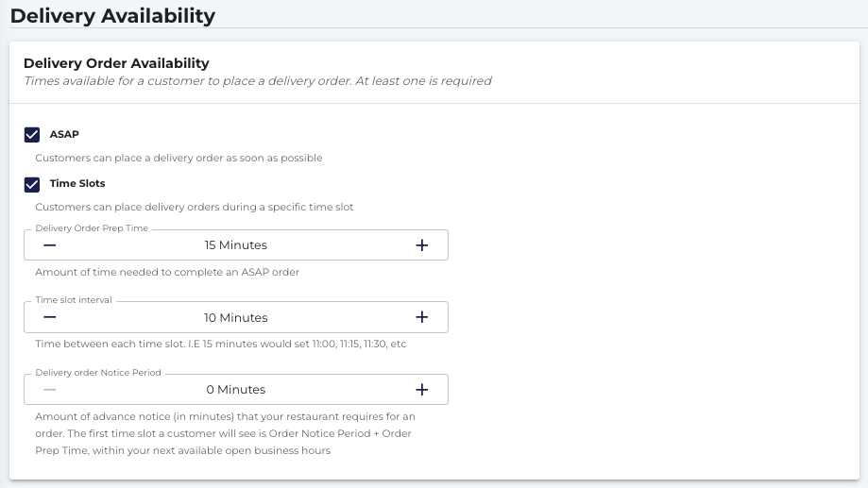This screenshot has width=868, height=488.
Task: Decrease Delivery Order Prep Time with minus
Action: [50, 245]
